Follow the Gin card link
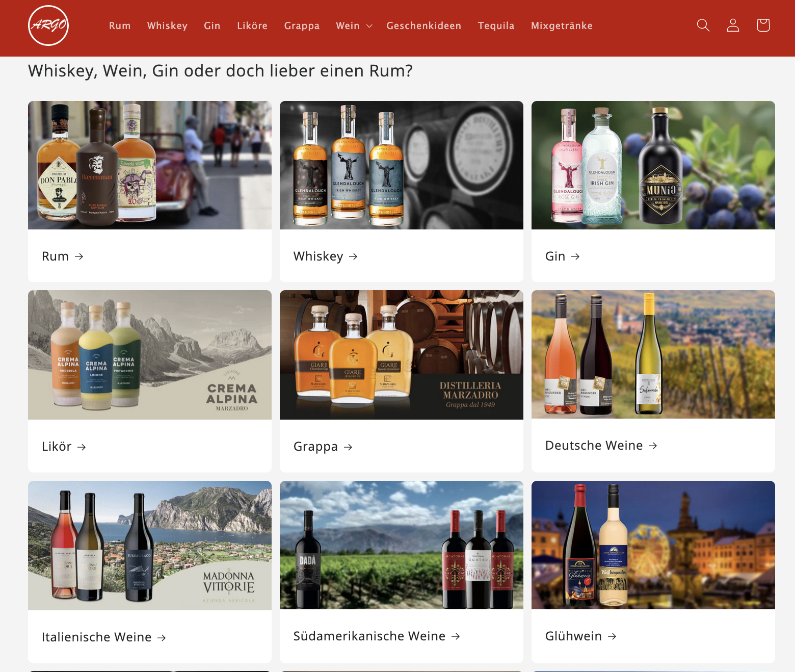 [x=562, y=256]
